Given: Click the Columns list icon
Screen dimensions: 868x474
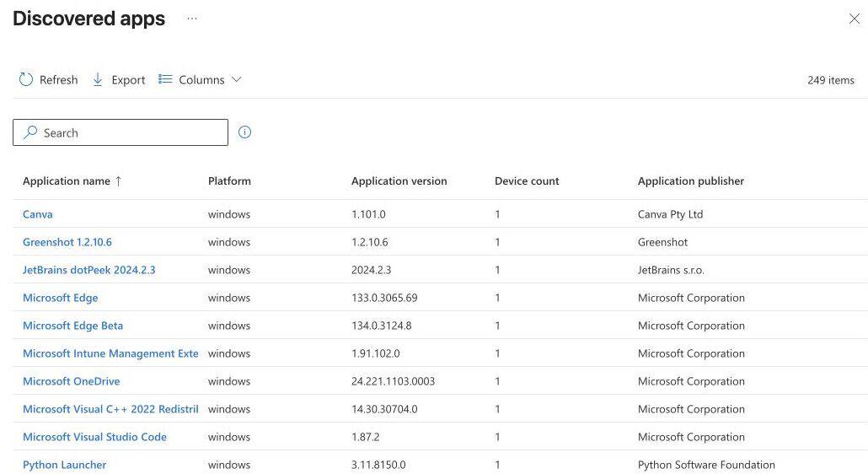Looking at the screenshot, I should point(165,79).
